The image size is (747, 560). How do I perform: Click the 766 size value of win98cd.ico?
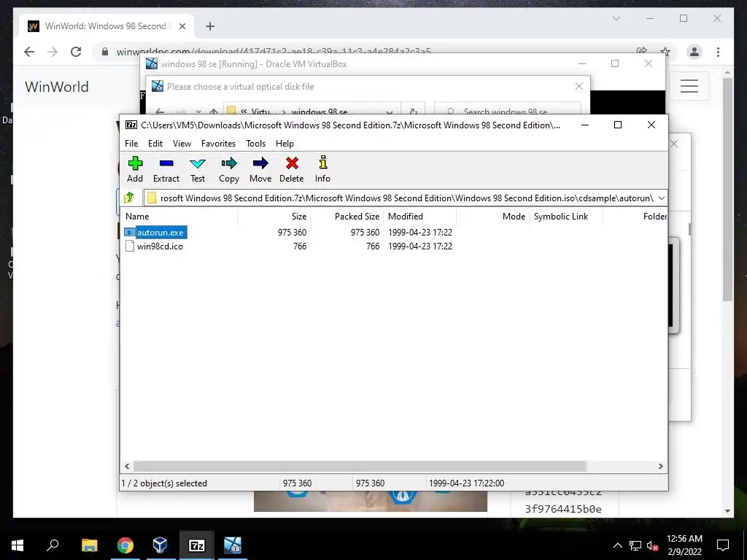coord(300,246)
